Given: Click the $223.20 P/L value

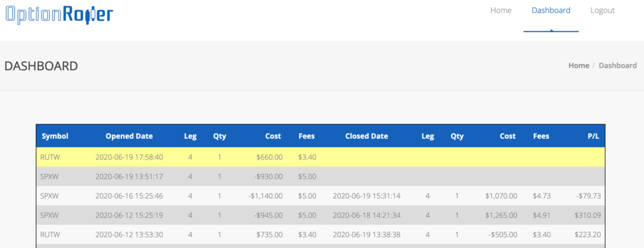Looking at the screenshot, I should 589,235.
